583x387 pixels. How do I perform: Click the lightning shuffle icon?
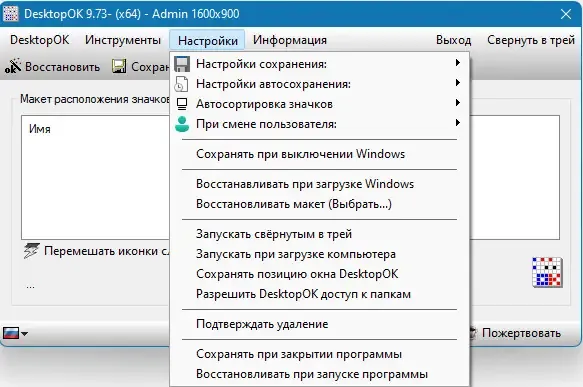click(31, 251)
